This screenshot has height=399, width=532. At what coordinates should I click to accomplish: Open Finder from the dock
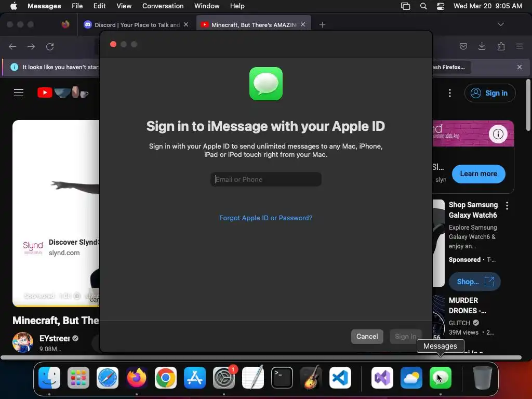click(49, 378)
